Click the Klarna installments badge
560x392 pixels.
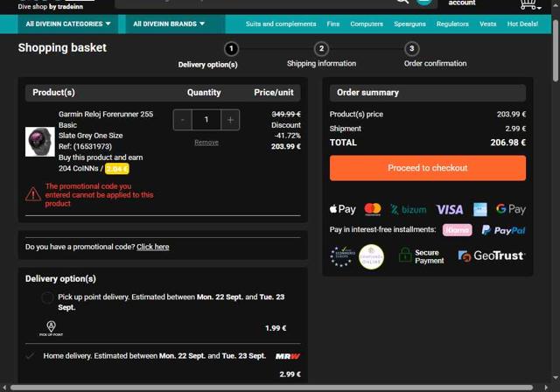point(457,230)
